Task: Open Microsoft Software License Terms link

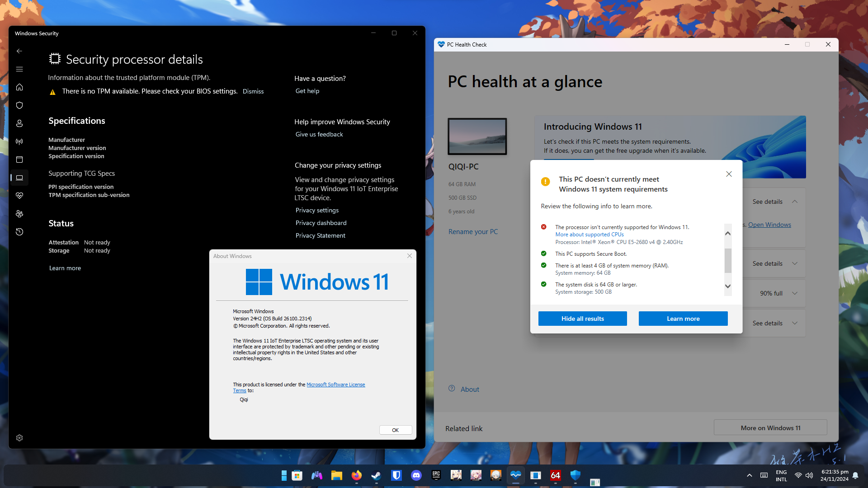Action: pyautogui.click(x=336, y=385)
